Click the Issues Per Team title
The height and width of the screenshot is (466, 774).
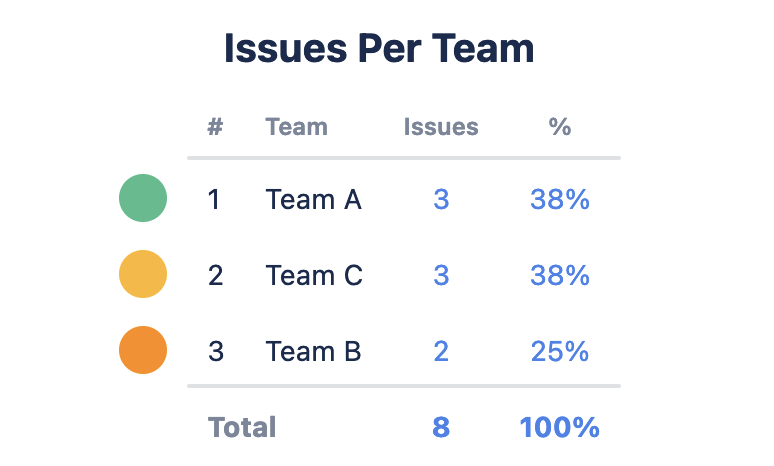[x=379, y=49]
